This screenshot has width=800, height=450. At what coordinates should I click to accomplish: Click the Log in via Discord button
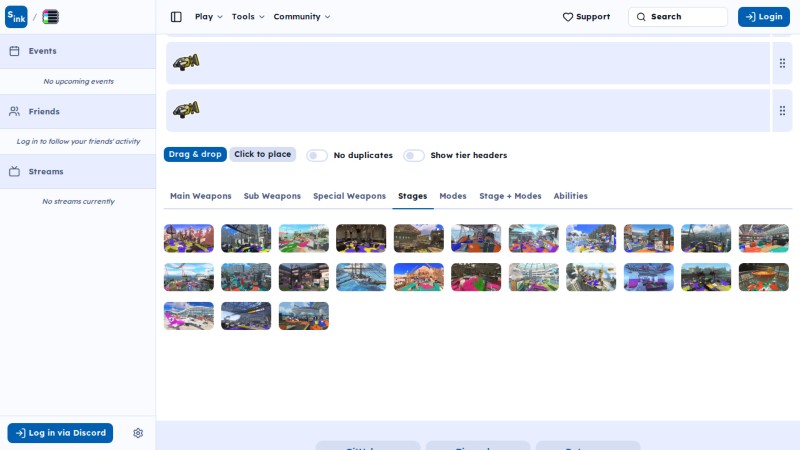[60, 433]
